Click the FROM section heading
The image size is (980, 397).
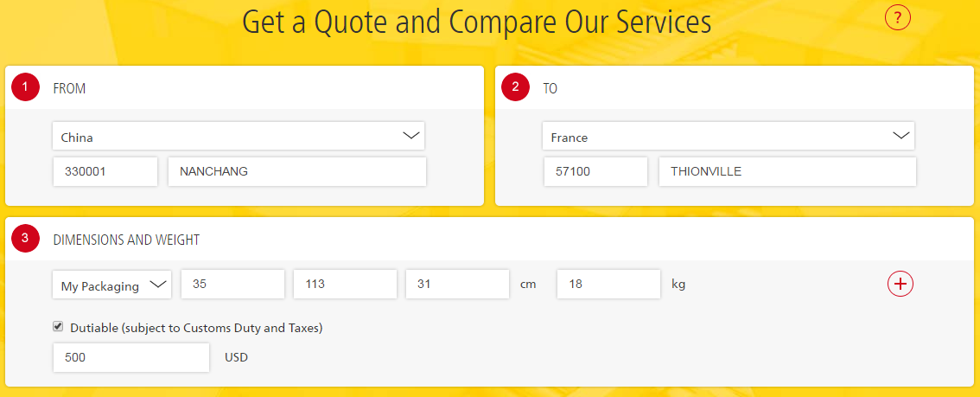(x=69, y=89)
